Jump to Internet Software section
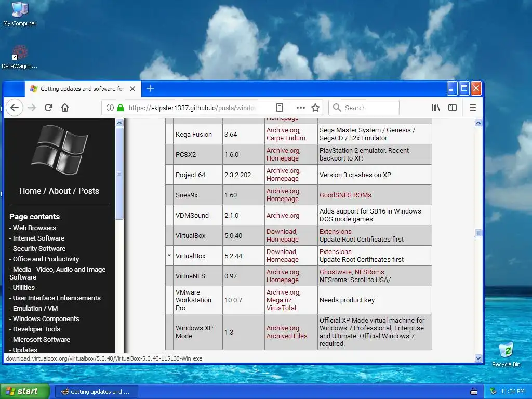Image resolution: width=532 pixels, height=399 pixels. click(38, 238)
